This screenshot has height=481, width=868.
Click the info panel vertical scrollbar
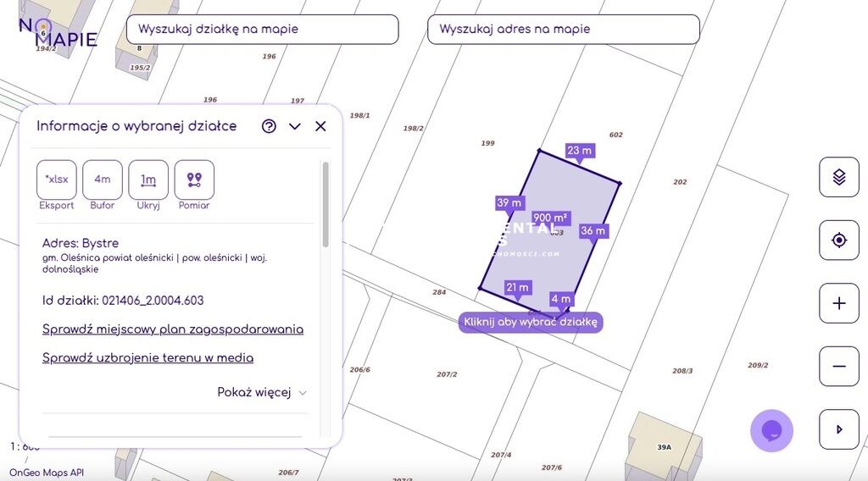click(x=325, y=206)
